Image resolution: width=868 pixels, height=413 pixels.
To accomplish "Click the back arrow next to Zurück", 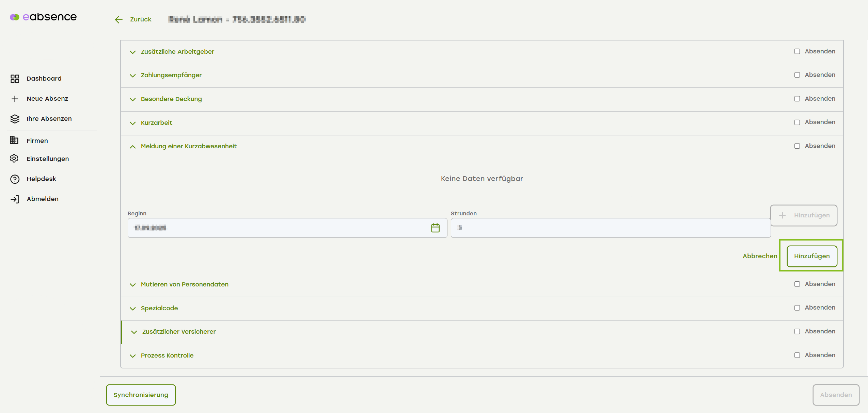I will coord(119,20).
